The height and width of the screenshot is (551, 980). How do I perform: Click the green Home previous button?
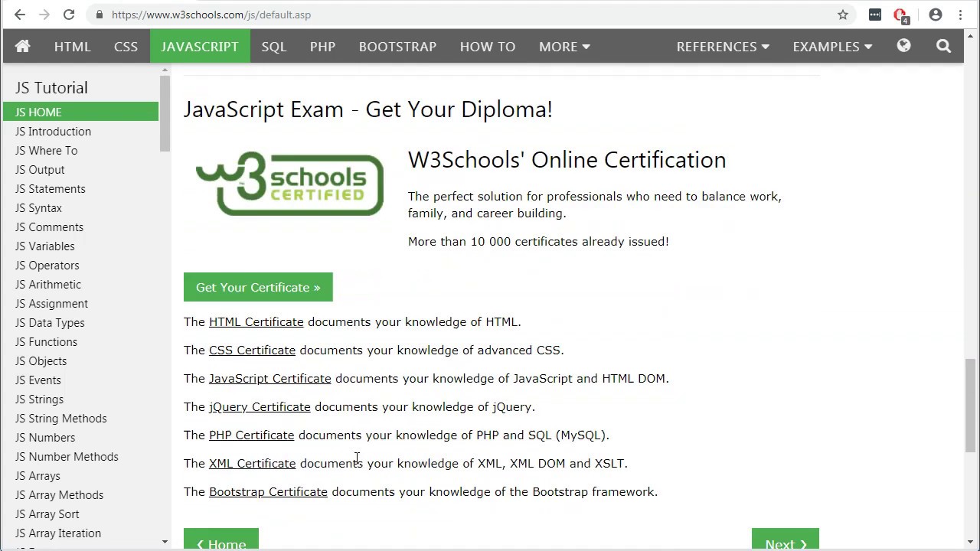click(221, 540)
